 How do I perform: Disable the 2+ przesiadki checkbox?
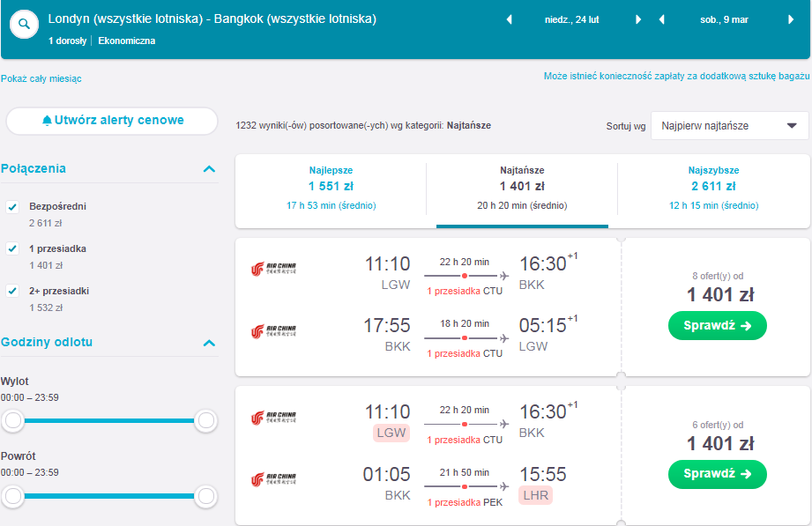[12, 291]
